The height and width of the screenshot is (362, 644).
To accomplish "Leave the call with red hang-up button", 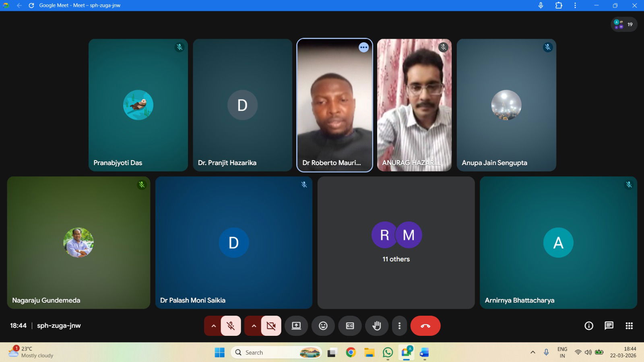I will point(425,326).
